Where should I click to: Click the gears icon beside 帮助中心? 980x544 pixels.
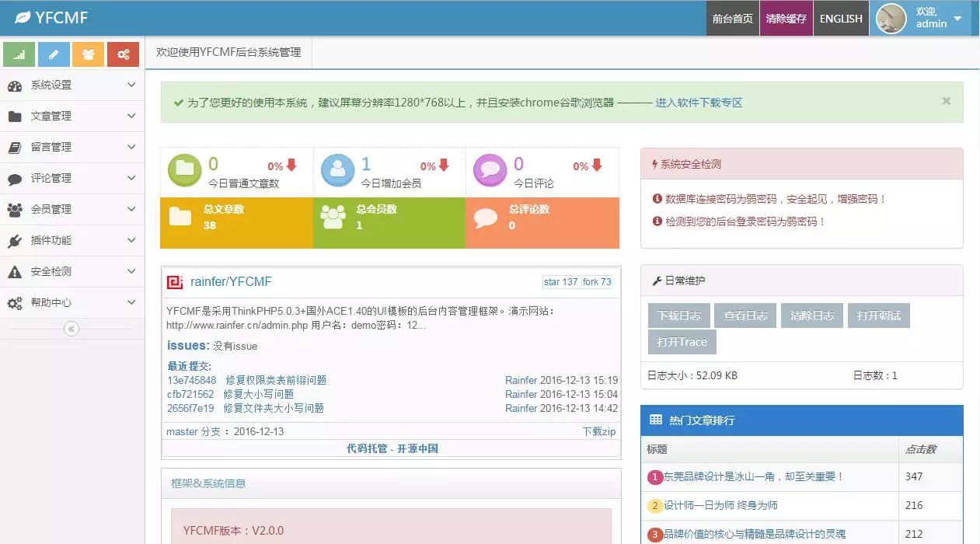(x=15, y=303)
